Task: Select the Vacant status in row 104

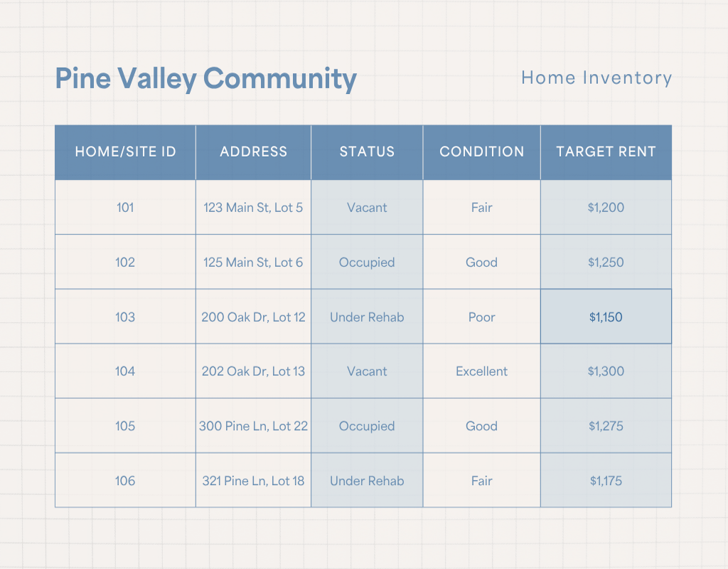Action: click(x=367, y=371)
